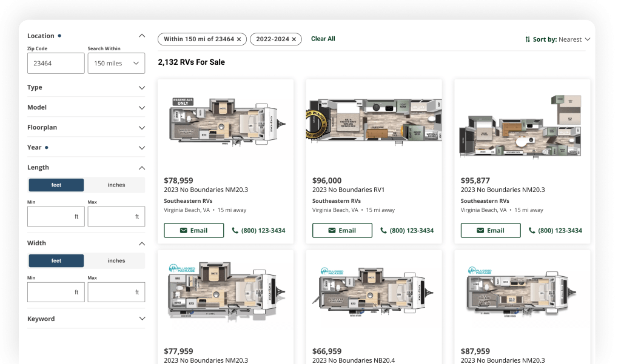The width and height of the screenshot is (621, 364).
Task: Remove the 'Within 150 mi of 23464' filter chip
Action: [x=239, y=39]
